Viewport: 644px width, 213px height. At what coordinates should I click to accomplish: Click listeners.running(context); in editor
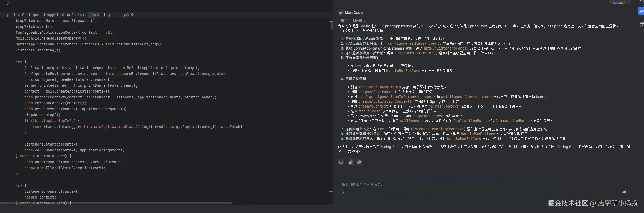53,192
